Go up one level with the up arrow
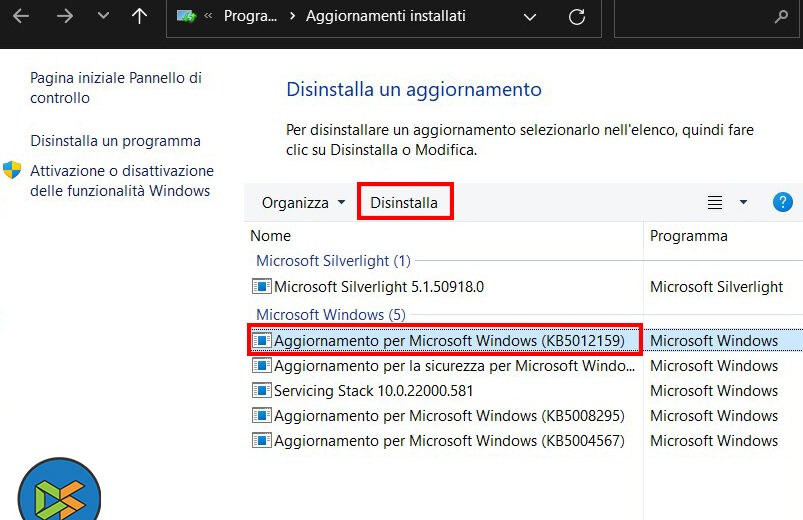This screenshot has height=520, width=803. coord(139,16)
